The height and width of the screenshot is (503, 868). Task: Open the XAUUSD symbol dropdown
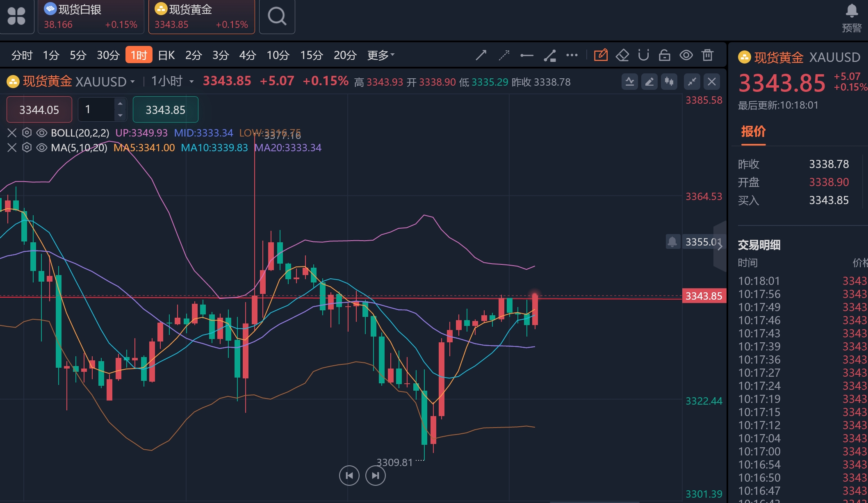point(132,82)
